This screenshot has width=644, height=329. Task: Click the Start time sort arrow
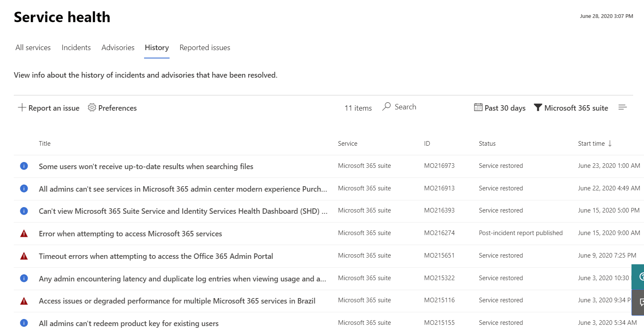[x=610, y=143]
